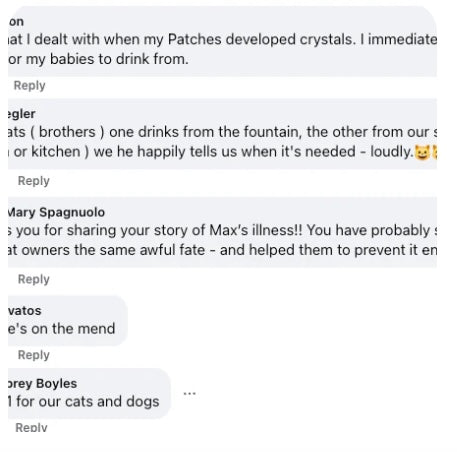This screenshot has height=452, width=457.
Task: Open the commenter name ending in "vatos"
Action: click(x=24, y=311)
